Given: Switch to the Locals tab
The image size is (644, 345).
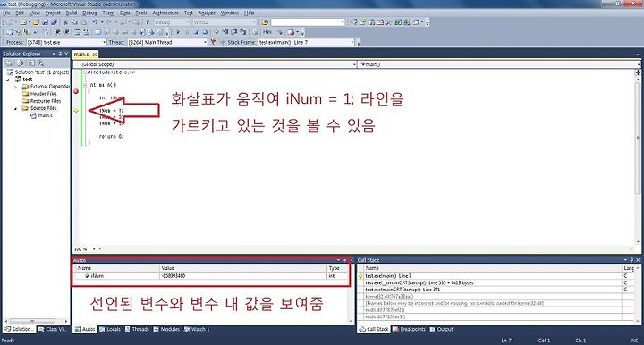Looking at the screenshot, I should (x=110, y=329).
